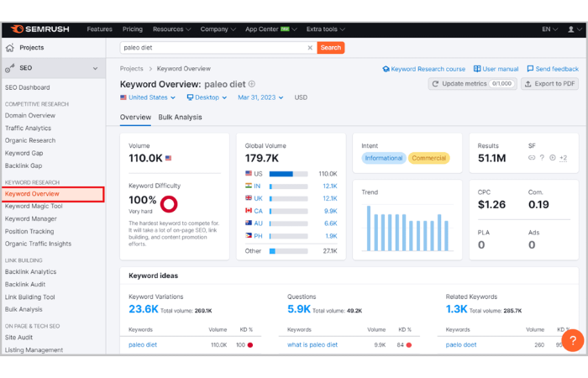Open Domain Overview in sidebar
Screen dimensions: 588x378
point(30,116)
